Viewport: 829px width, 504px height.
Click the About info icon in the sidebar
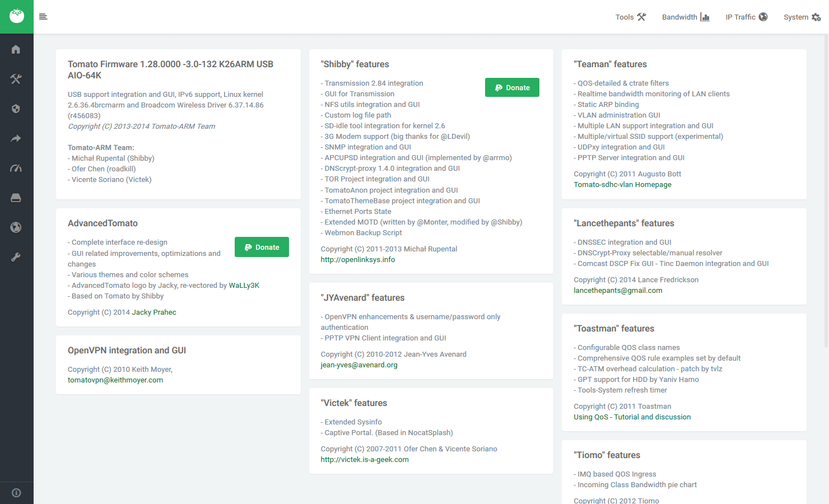[x=16, y=493]
